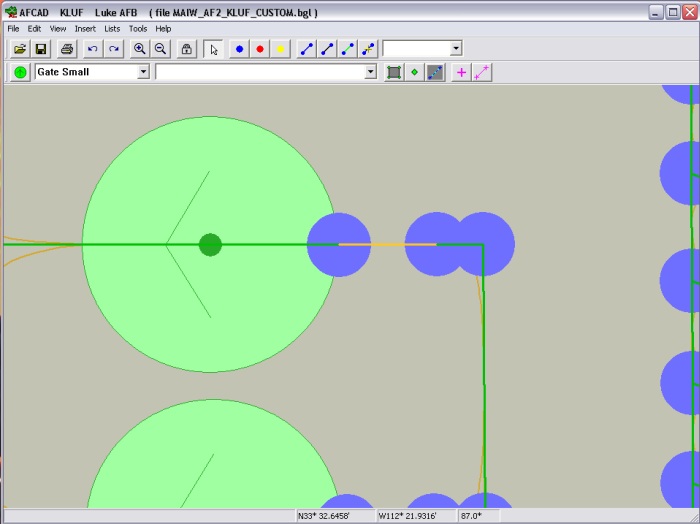700x524 pixels.
Task: Expand the wide empty dropdown in second toolbar
Action: click(x=371, y=72)
